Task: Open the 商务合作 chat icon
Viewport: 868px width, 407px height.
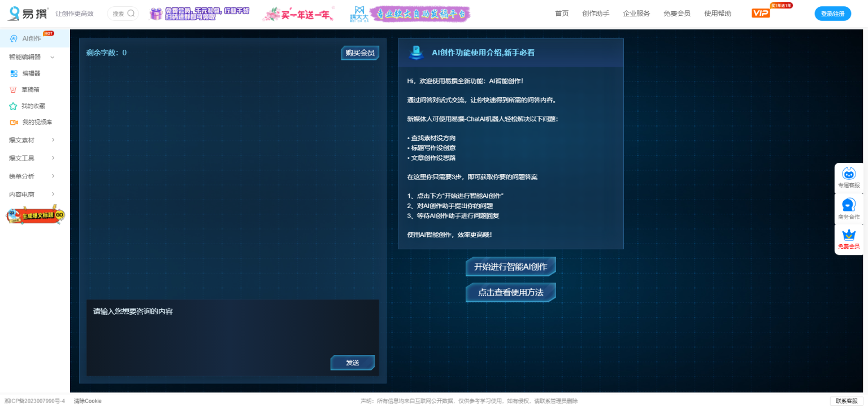Action: (x=848, y=205)
